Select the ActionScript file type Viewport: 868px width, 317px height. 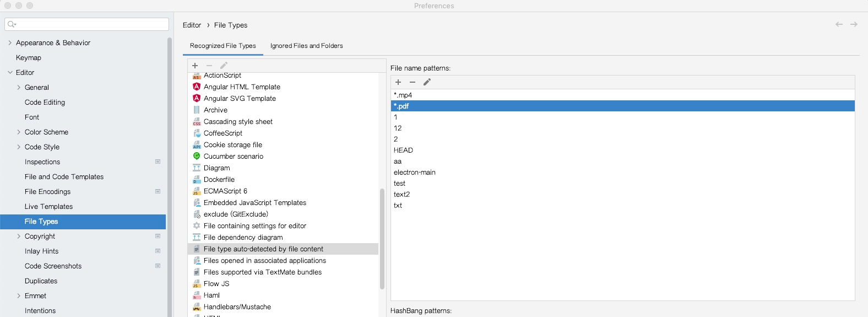(x=283, y=76)
